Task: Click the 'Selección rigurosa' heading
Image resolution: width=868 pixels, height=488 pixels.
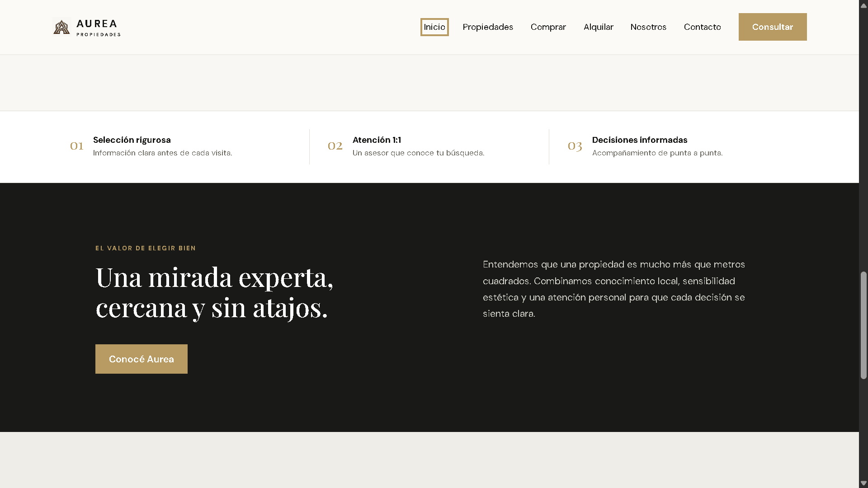Action: (132, 140)
